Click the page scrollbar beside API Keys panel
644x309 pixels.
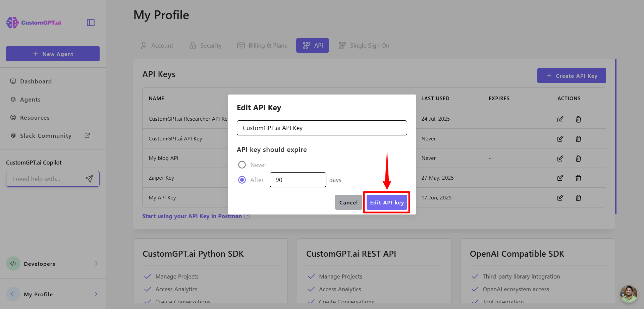[x=616, y=136]
